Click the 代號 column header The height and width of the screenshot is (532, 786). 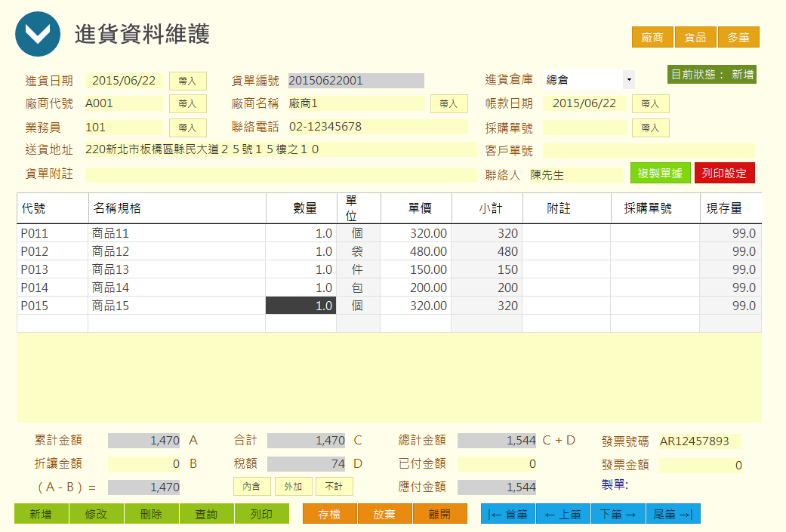(53, 208)
